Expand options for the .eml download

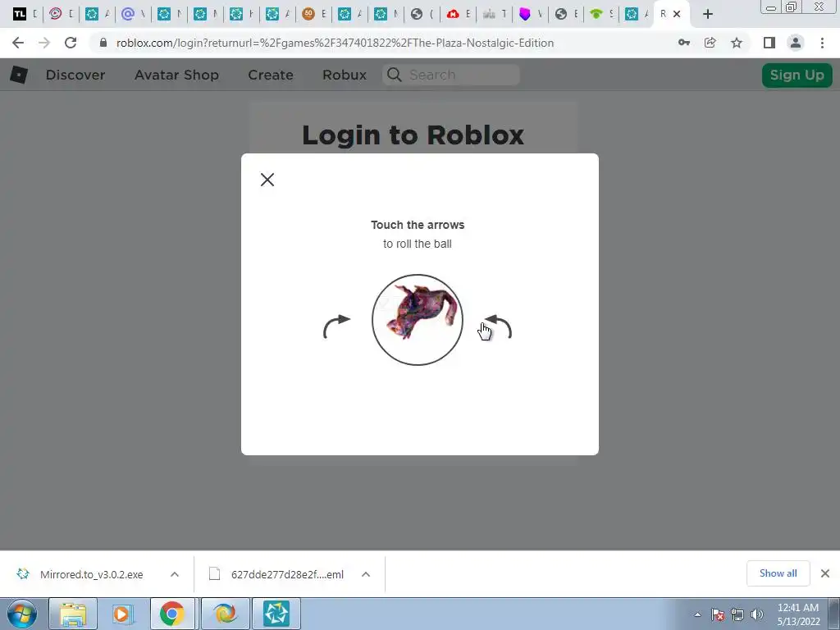(x=366, y=574)
